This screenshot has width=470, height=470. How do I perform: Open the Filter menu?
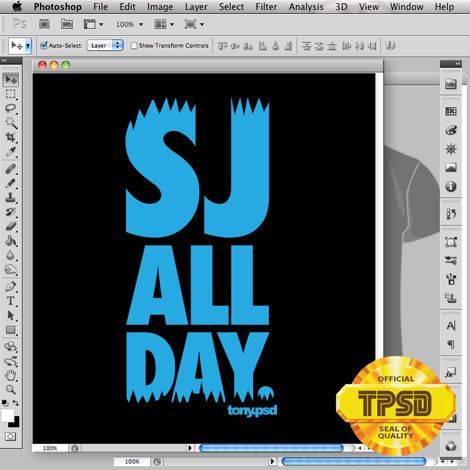266,7
